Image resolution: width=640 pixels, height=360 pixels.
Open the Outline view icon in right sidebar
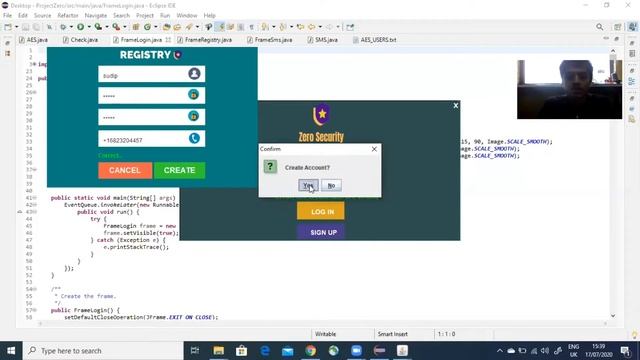pos(632,81)
